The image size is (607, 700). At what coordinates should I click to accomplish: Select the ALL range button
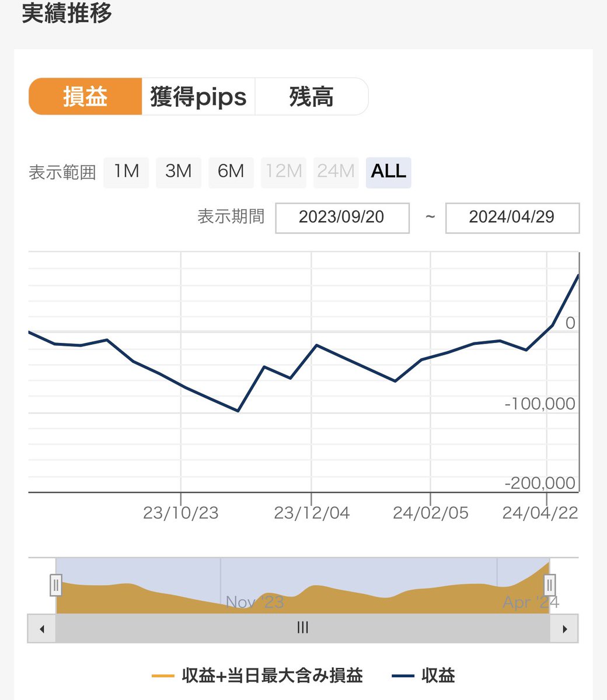tap(389, 172)
